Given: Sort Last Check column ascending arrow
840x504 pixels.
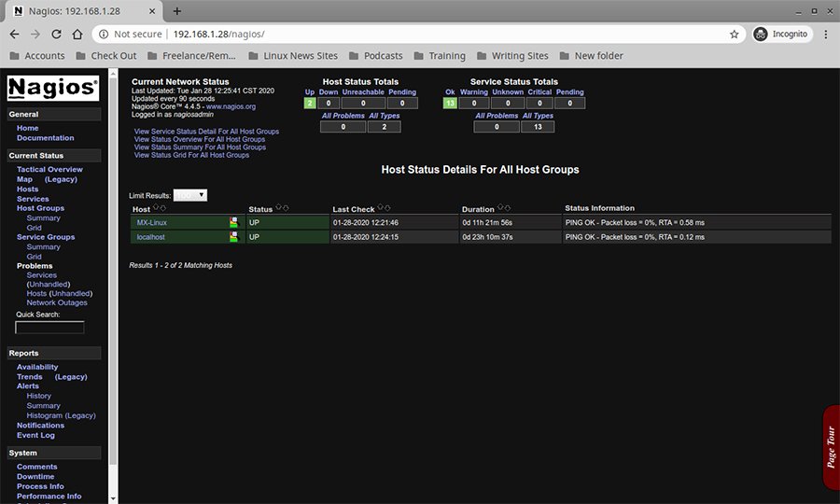Looking at the screenshot, I should click(381, 208).
